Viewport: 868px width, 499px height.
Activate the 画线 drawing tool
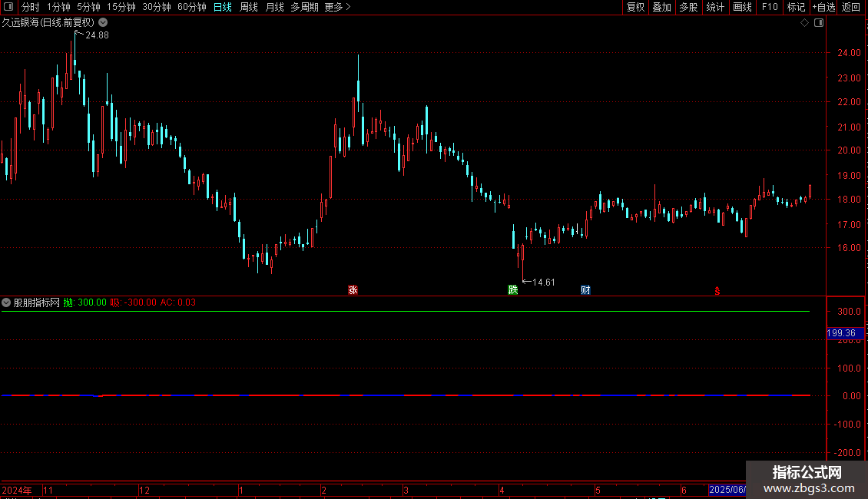click(x=742, y=7)
